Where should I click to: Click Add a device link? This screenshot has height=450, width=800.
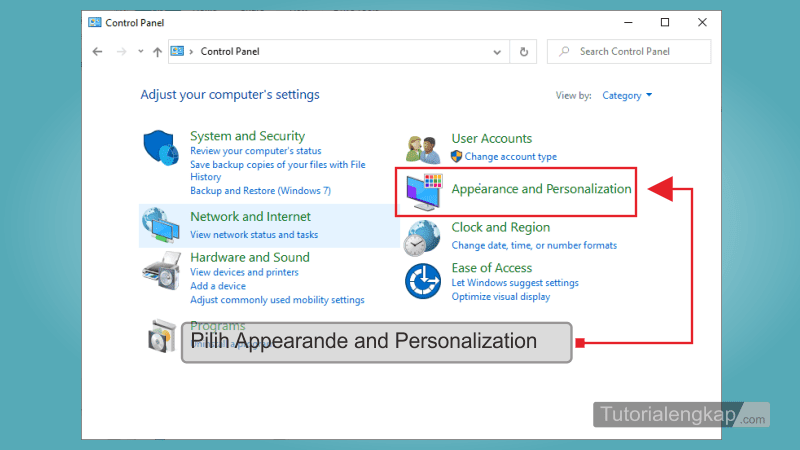(x=218, y=286)
